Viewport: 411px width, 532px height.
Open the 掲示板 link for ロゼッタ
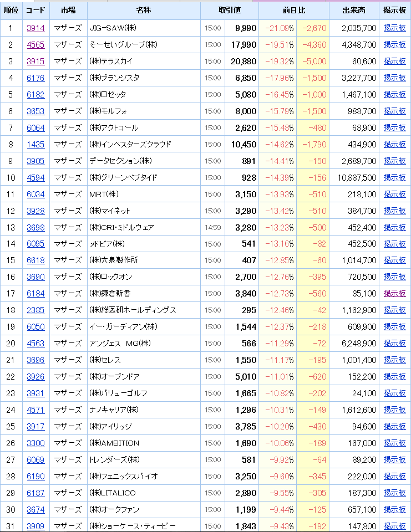click(395, 95)
